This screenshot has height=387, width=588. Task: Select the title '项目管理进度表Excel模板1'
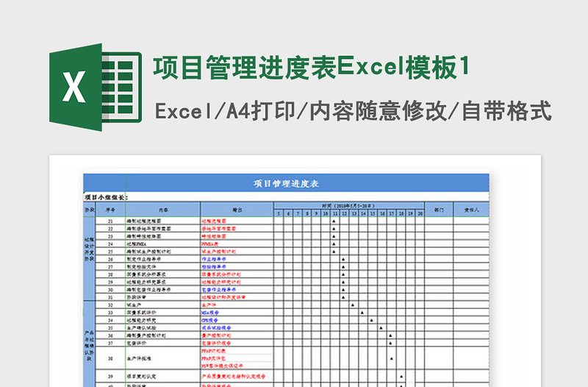tap(311, 67)
